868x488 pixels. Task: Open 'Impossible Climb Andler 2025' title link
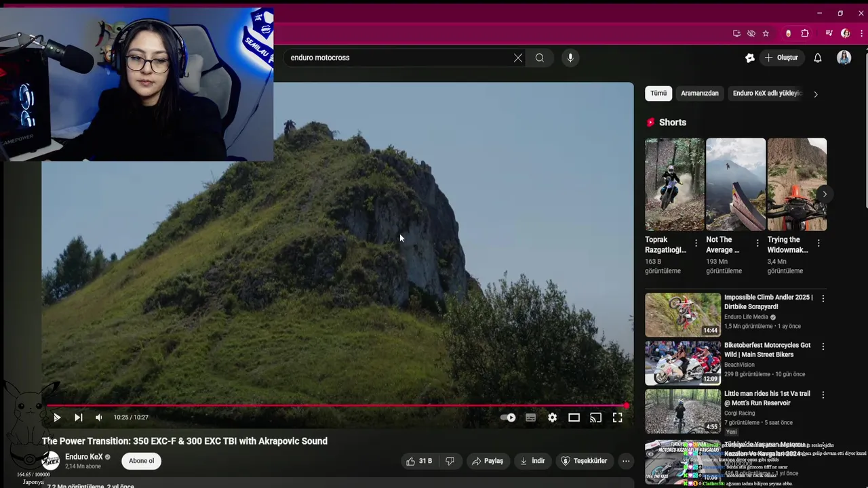tap(768, 302)
